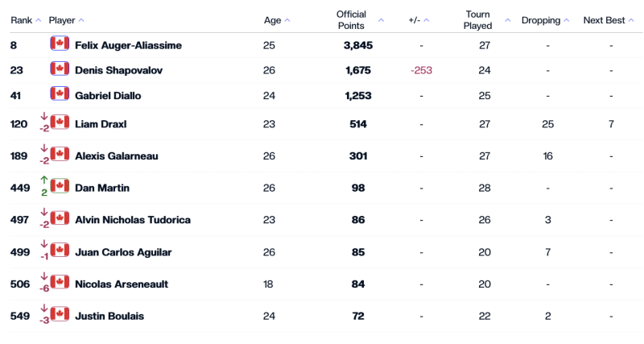Sort by Dropping column header
Viewport: 644px width, 344px height.
pos(545,20)
